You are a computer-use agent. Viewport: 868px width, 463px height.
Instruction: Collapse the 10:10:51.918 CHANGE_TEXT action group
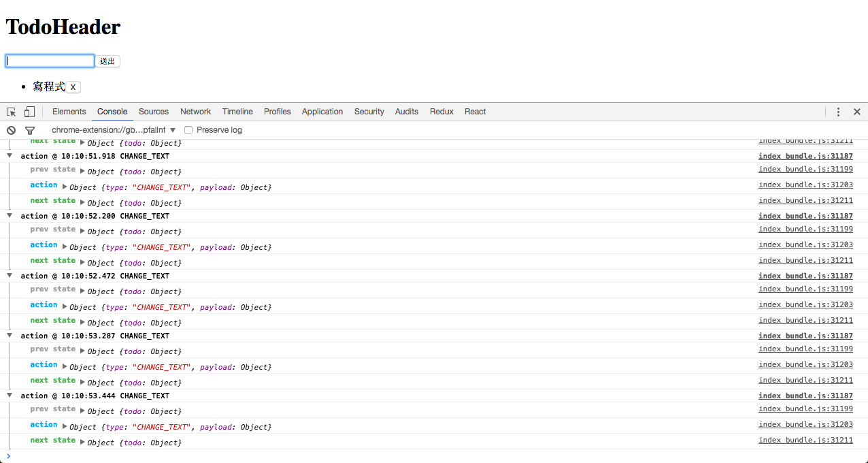(x=10, y=156)
